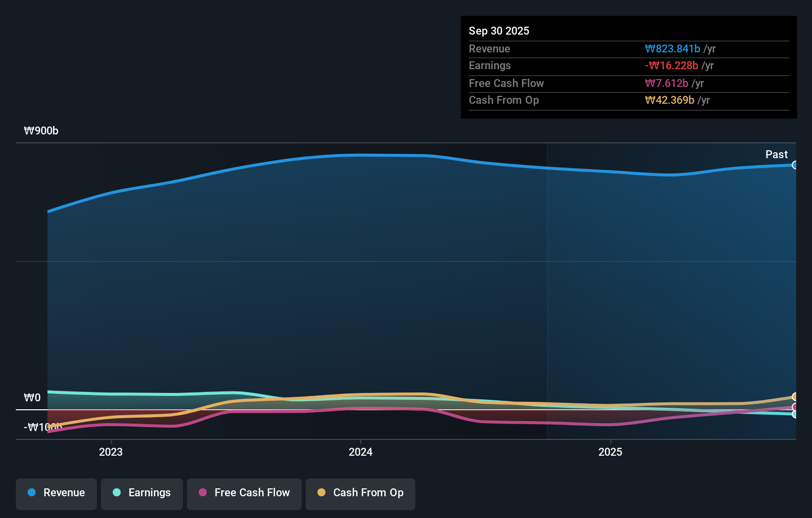Select the Revenue endpoint marker on the chart
Viewport: 812px width, 518px height.
[x=795, y=165]
